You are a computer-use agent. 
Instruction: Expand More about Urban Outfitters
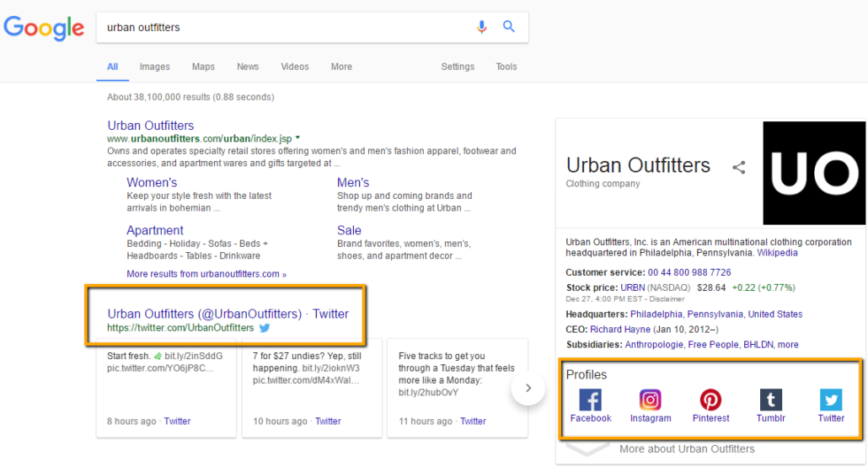pyautogui.click(x=687, y=448)
